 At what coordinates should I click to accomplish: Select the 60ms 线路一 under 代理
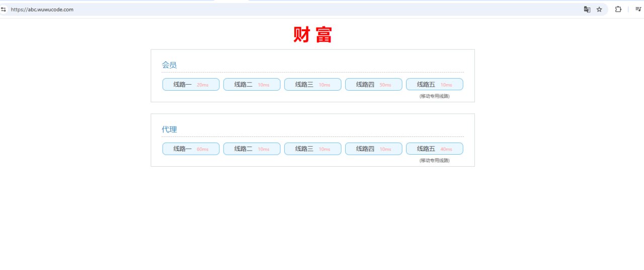[x=191, y=149]
